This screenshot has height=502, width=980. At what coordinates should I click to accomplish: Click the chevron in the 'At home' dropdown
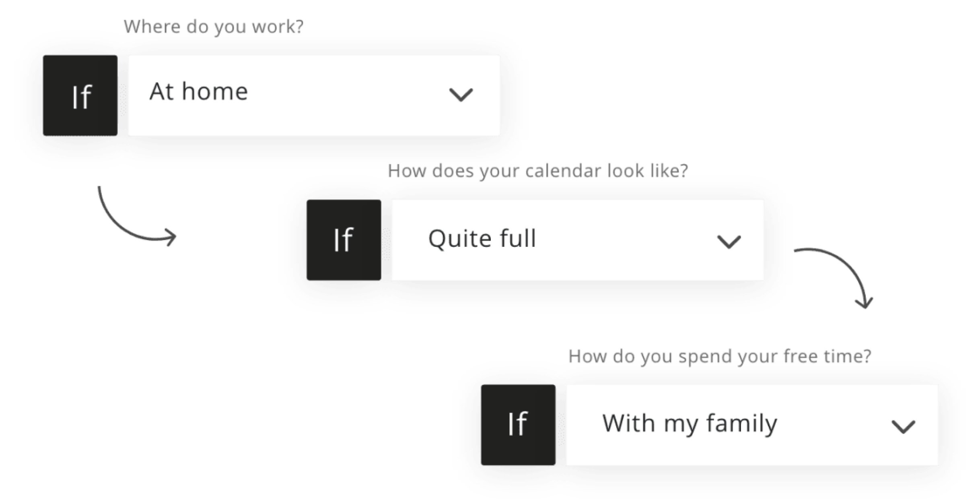tap(461, 95)
